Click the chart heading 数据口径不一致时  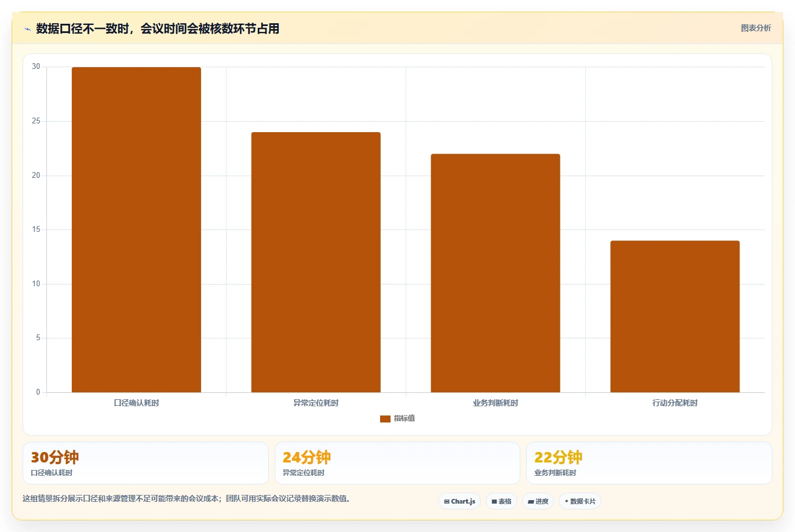pos(158,28)
